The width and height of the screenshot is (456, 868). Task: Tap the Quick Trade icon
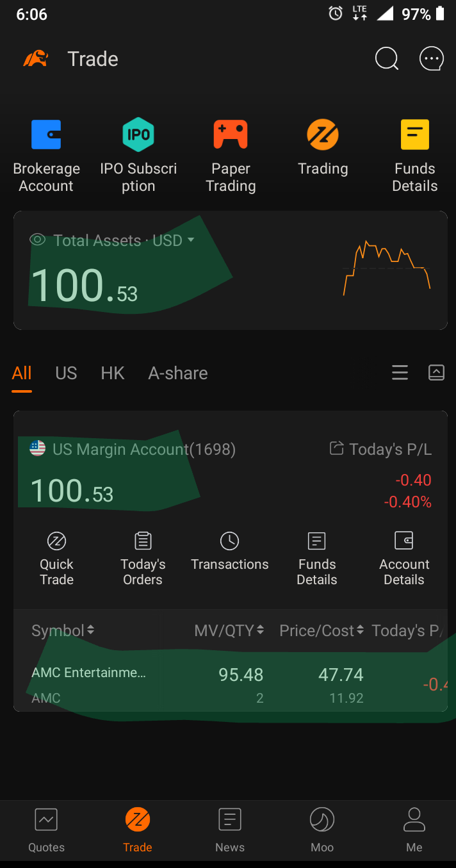57,542
